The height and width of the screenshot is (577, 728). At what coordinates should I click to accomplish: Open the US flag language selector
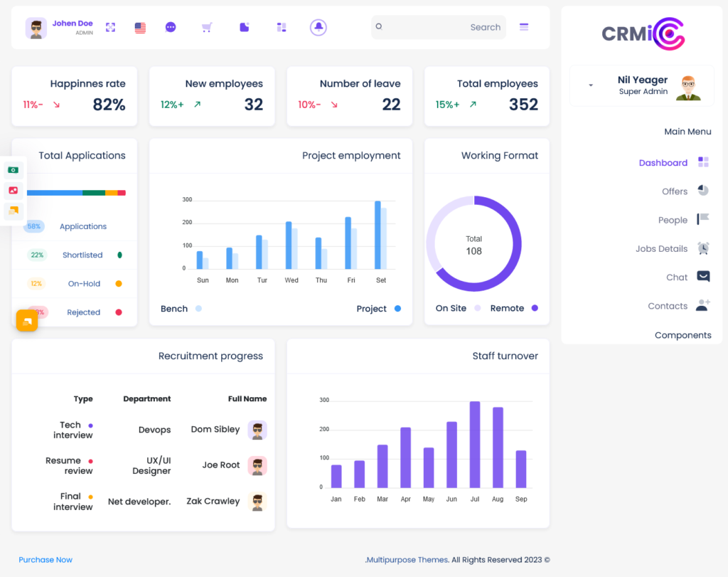(x=140, y=28)
